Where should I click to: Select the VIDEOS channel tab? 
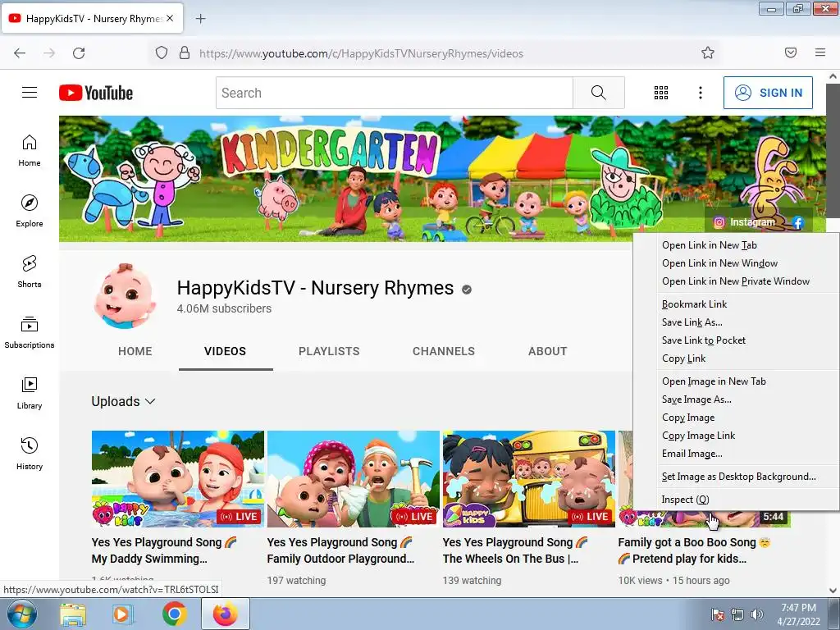click(x=226, y=351)
